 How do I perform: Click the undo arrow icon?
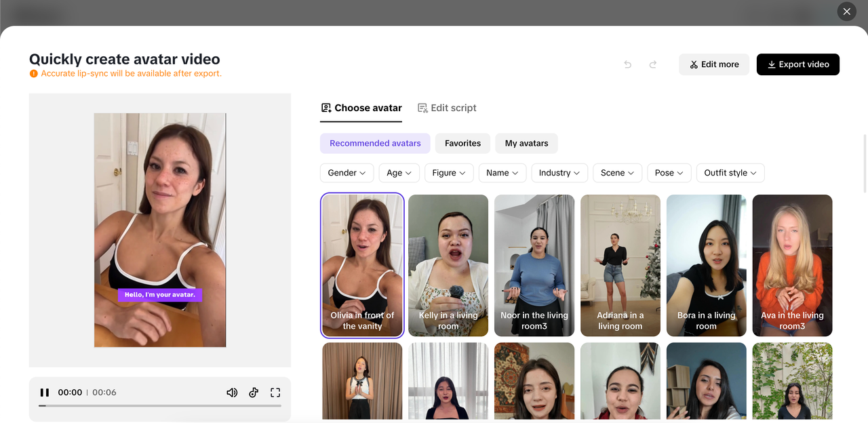coord(627,64)
